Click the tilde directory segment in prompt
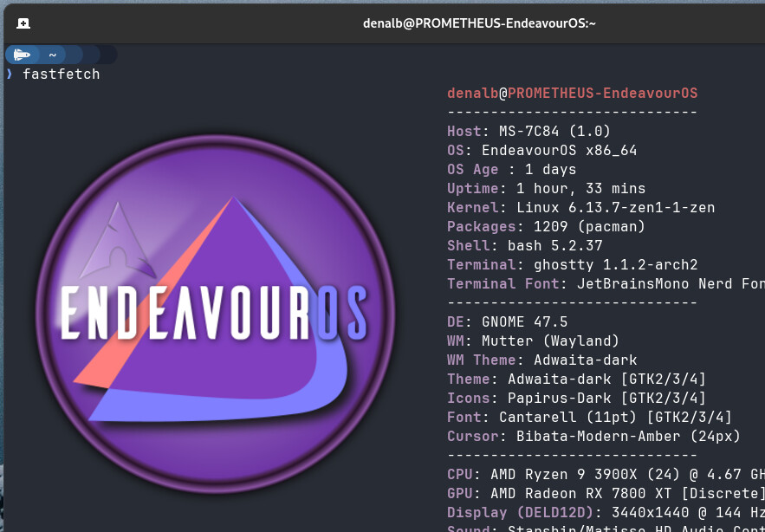The width and height of the screenshot is (765, 532). click(x=53, y=55)
